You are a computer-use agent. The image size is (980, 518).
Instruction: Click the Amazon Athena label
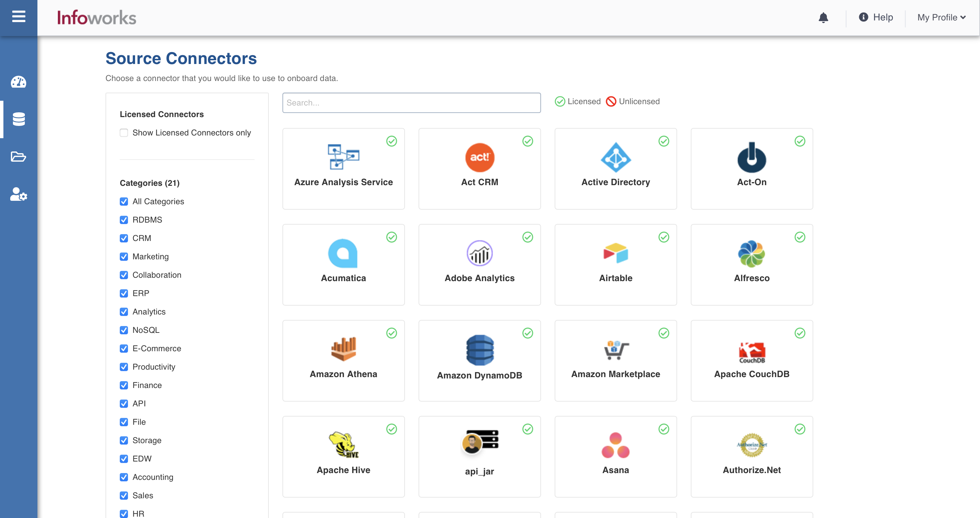[x=343, y=374]
